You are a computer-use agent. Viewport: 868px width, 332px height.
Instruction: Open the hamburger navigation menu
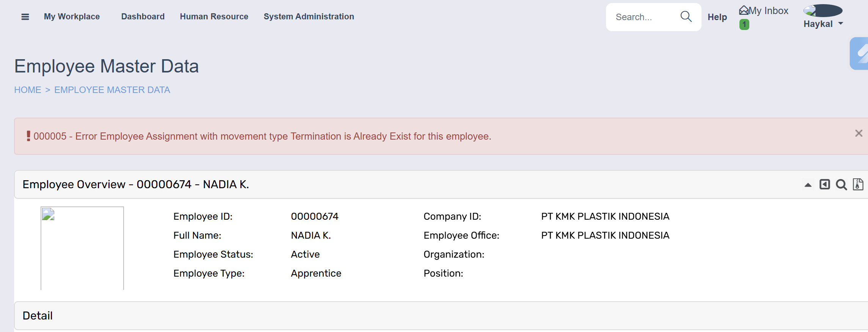coord(25,17)
